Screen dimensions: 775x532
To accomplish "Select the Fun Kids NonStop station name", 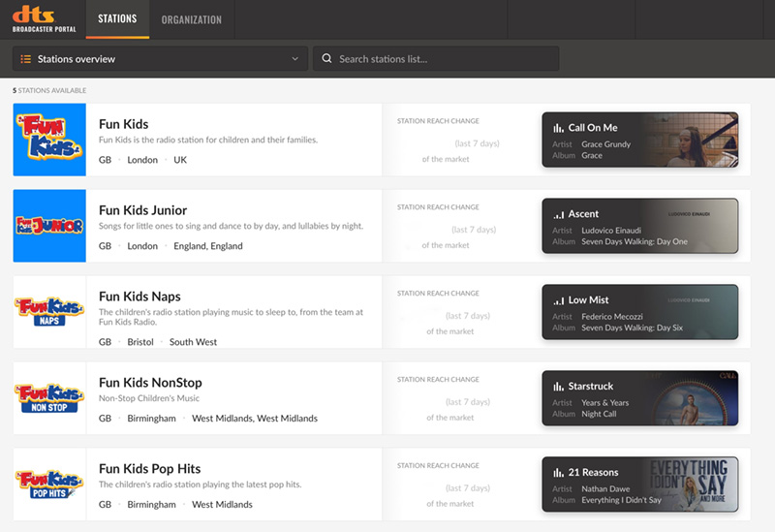I will tap(150, 383).
